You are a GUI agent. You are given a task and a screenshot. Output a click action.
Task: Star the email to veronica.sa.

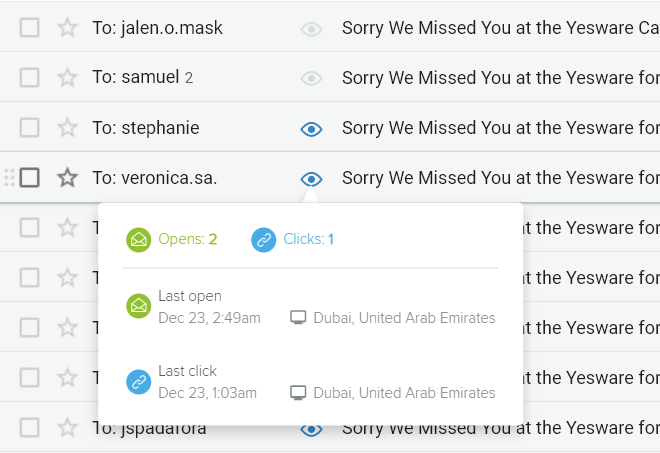click(x=67, y=178)
